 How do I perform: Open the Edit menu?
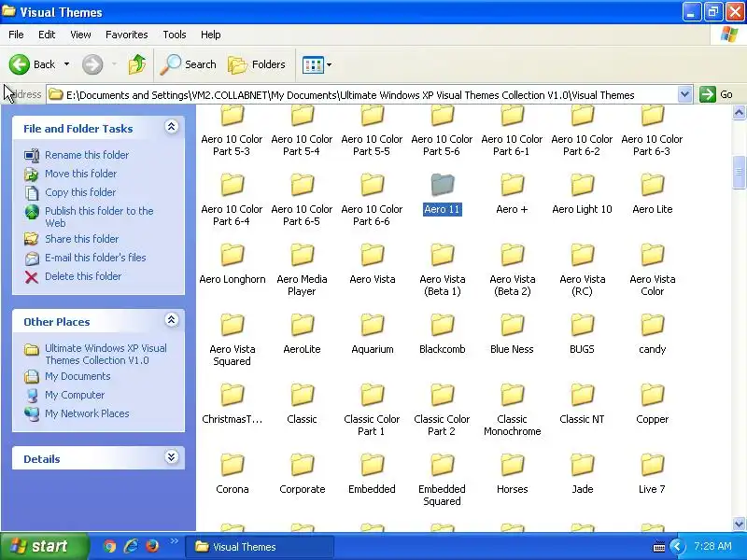point(47,35)
